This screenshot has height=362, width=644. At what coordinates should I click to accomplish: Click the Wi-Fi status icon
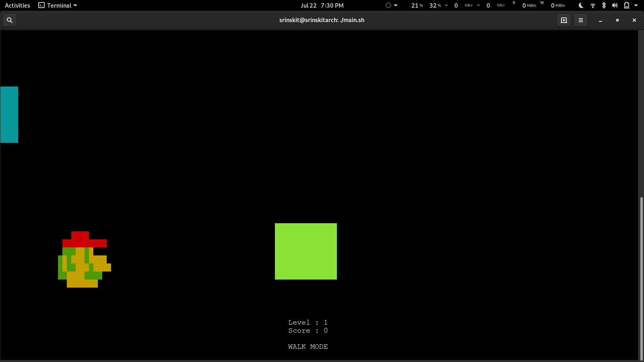click(x=592, y=5)
